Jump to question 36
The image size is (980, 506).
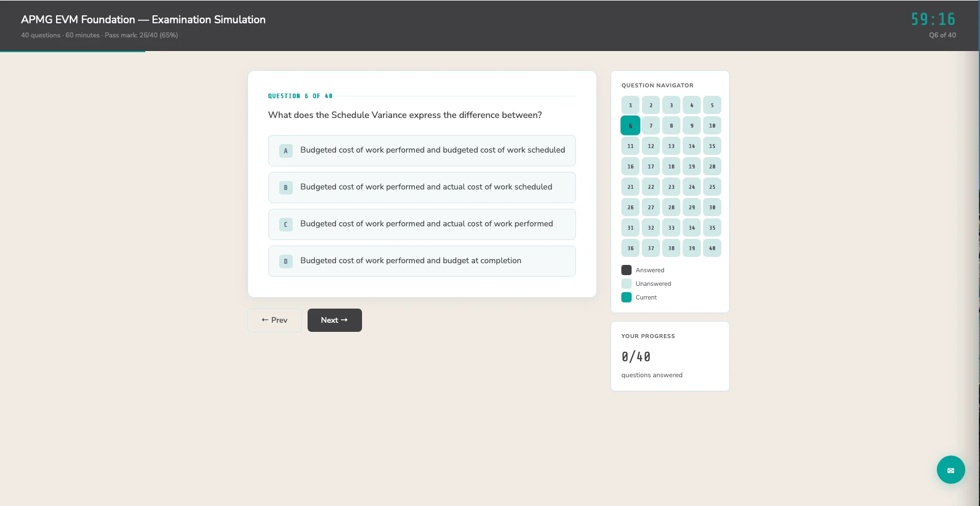630,248
